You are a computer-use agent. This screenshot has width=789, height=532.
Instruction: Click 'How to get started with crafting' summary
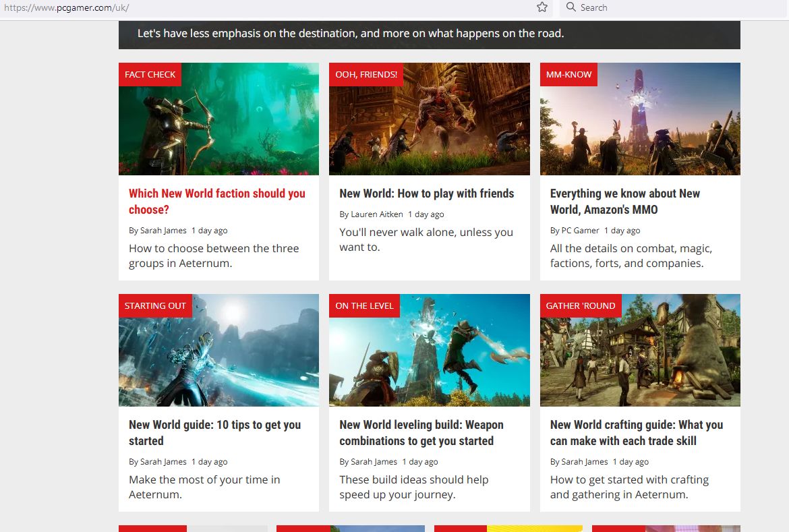pos(629,487)
